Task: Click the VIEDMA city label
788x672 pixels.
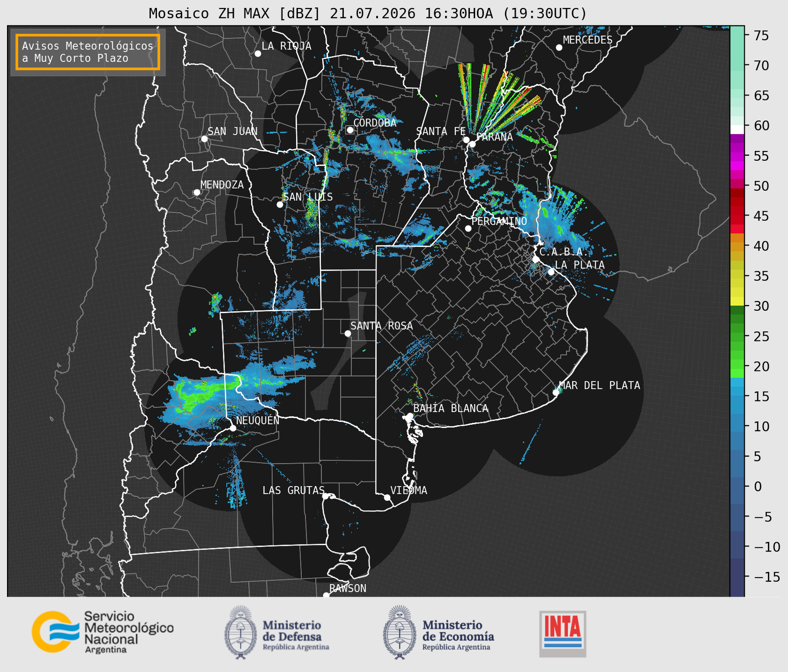Action: coord(409,490)
